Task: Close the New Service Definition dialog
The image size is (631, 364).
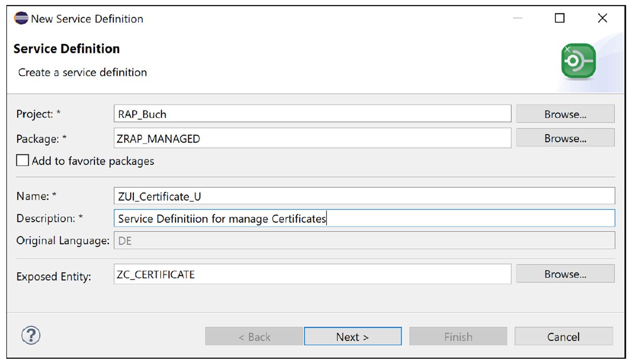Action: click(x=602, y=18)
